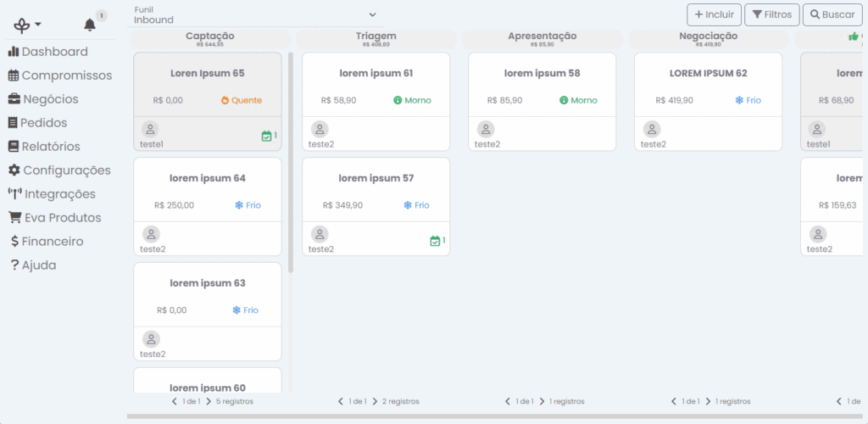Go to previous page in Triagem column

point(341,401)
